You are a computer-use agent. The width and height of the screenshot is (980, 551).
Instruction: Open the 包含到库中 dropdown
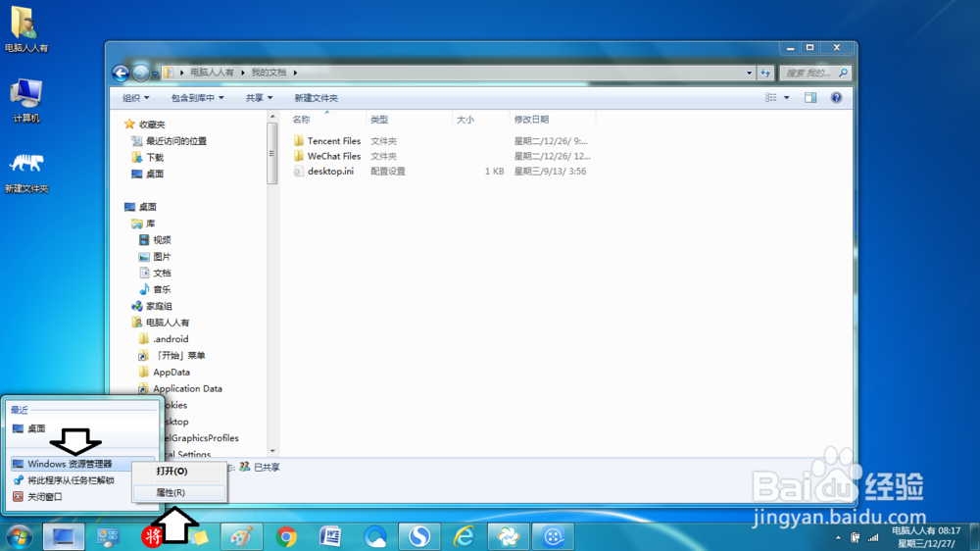point(197,98)
